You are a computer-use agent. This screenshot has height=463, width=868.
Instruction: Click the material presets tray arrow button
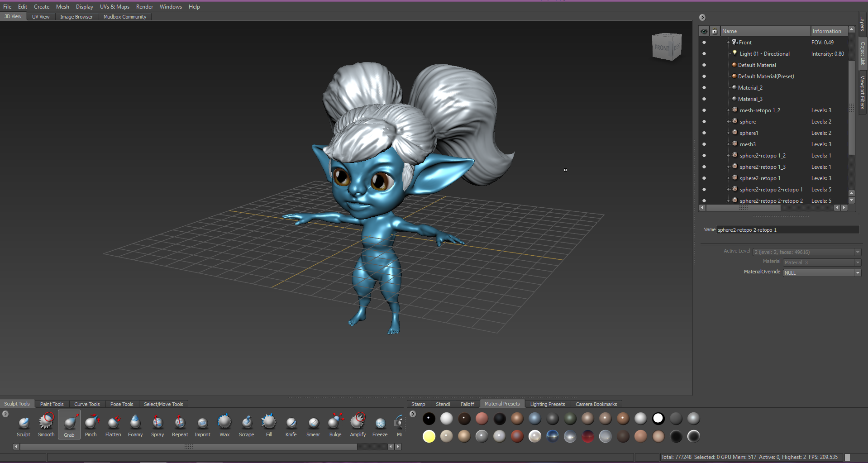coord(413,414)
